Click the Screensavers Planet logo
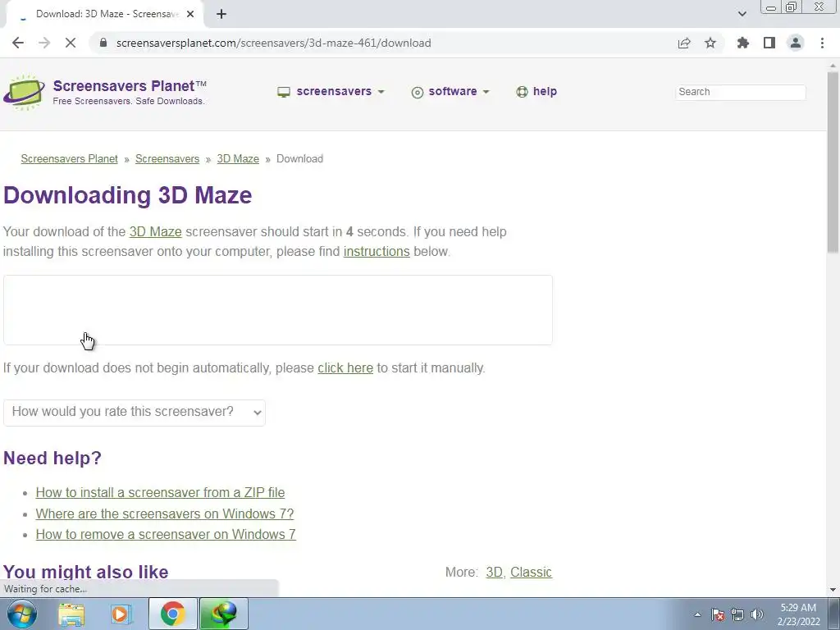The height and width of the screenshot is (630, 840). point(105,92)
